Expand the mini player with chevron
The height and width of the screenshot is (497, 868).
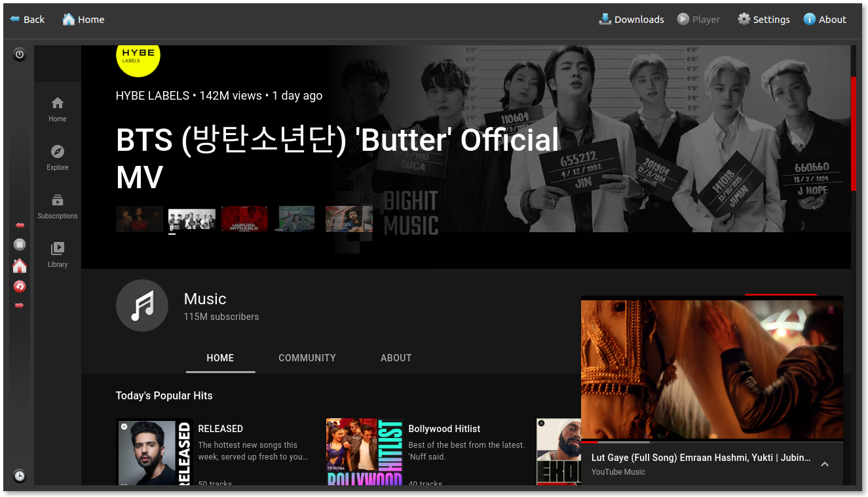[825, 464]
